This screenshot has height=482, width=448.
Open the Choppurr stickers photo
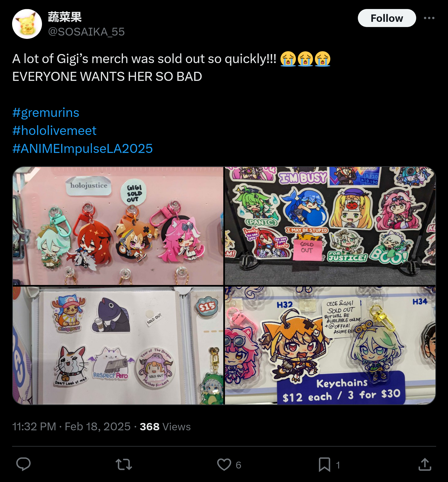click(118, 346)
